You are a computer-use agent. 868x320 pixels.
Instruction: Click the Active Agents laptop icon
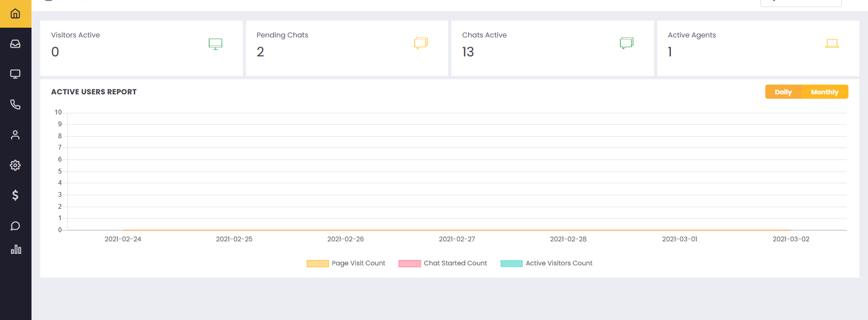pyautogui.click(x=832, y=43)
